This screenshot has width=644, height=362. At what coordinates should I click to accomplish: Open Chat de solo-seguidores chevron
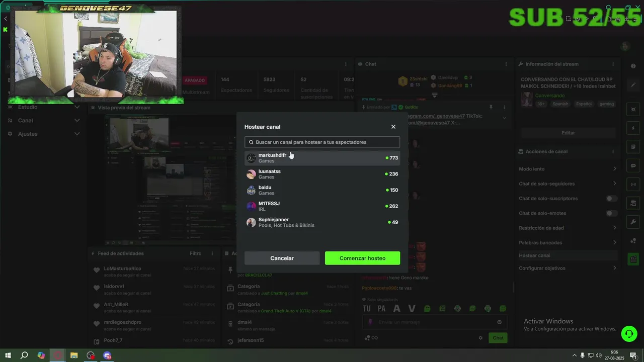click(x=614, y=184)
